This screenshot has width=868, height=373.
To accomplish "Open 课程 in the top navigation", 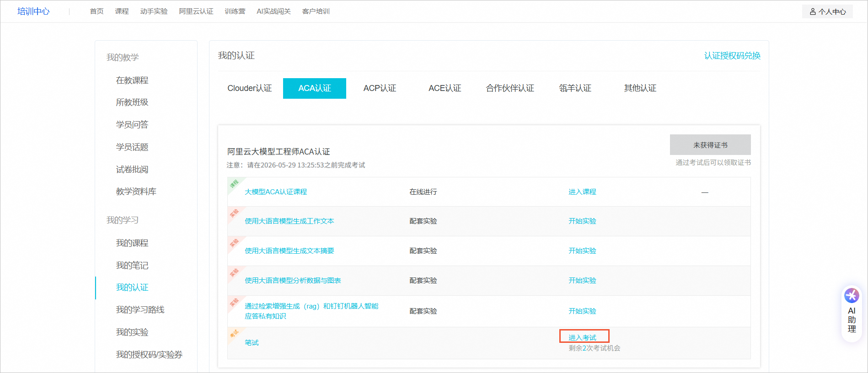I will pos(122,11).
